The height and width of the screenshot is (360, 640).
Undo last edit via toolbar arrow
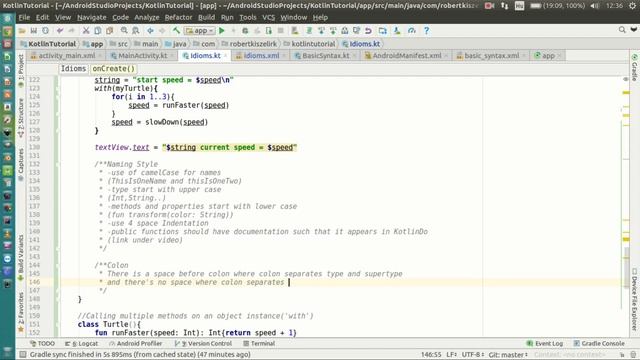pos(60,31)
